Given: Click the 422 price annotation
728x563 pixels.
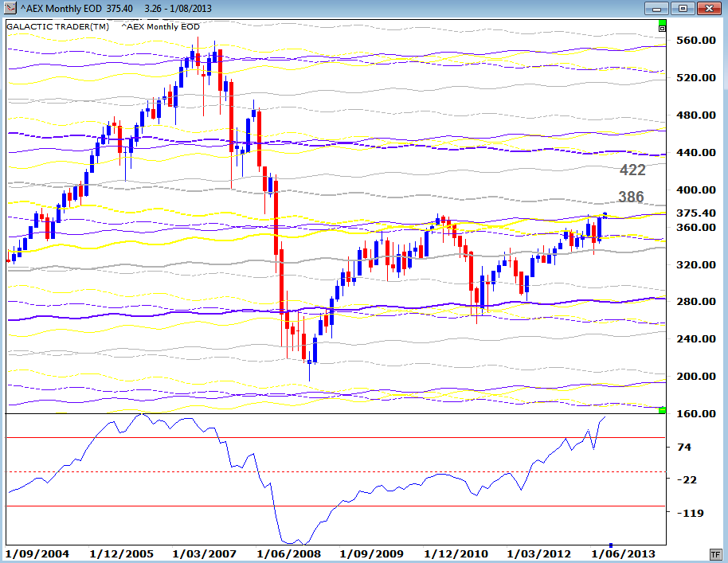Looking at the screenshot, I should (632, 170).
